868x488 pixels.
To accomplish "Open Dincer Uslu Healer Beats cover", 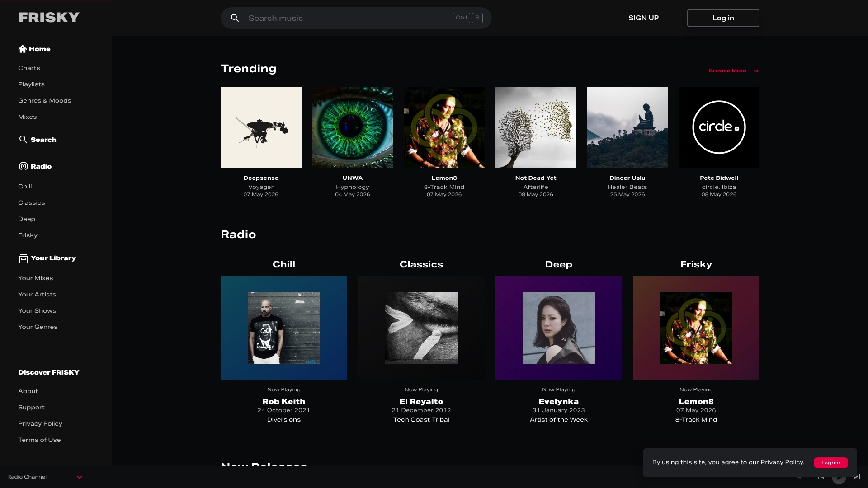I will pos(627,127).
